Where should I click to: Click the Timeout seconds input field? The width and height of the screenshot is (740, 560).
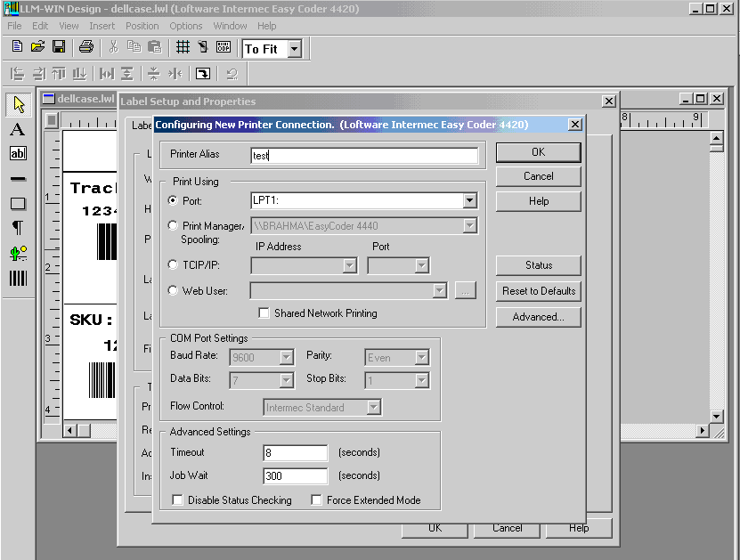click(x=295, y=453)
